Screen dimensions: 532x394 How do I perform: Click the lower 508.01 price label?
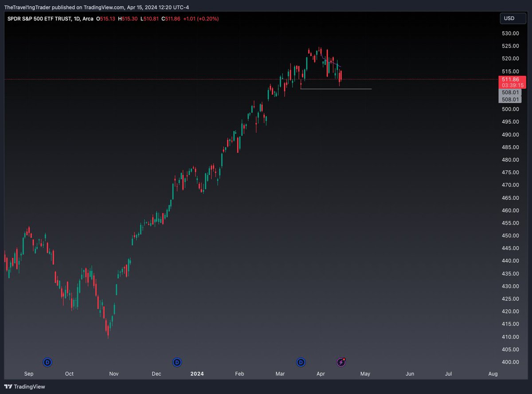click(x=511, y=99)
